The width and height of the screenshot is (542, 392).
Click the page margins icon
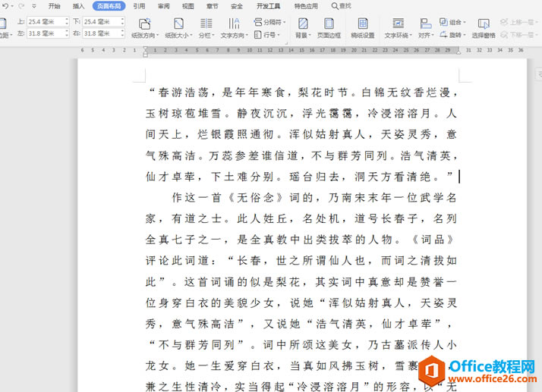click(x=3, y=24)
